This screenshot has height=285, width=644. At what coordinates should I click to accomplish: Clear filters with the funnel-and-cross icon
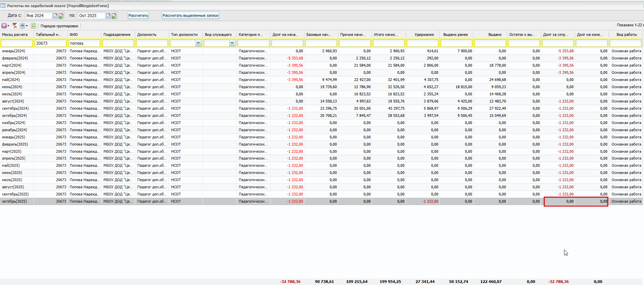[x=15, y=26]
